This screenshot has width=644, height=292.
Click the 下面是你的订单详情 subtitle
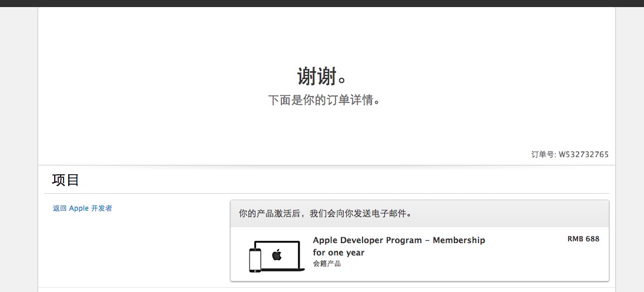324,100
